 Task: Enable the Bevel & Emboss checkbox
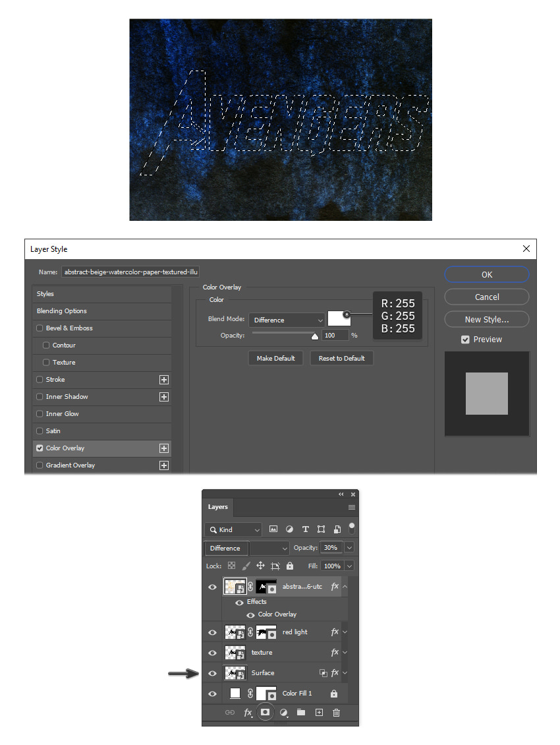pos(40,328)
